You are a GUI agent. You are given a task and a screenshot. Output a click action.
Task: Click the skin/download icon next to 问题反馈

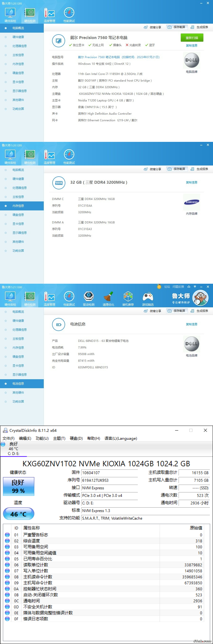(x=189, y=287)
